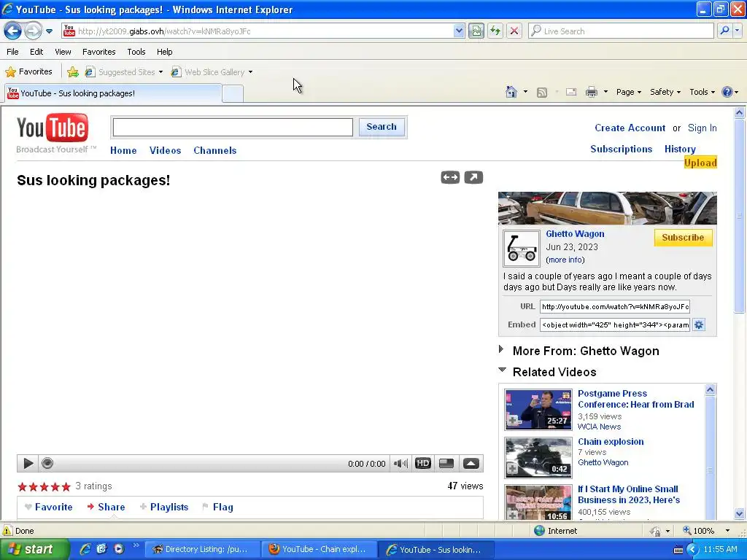Go back with the browser Back arrow
Screen dimensions: 747x560
[12, 31]
